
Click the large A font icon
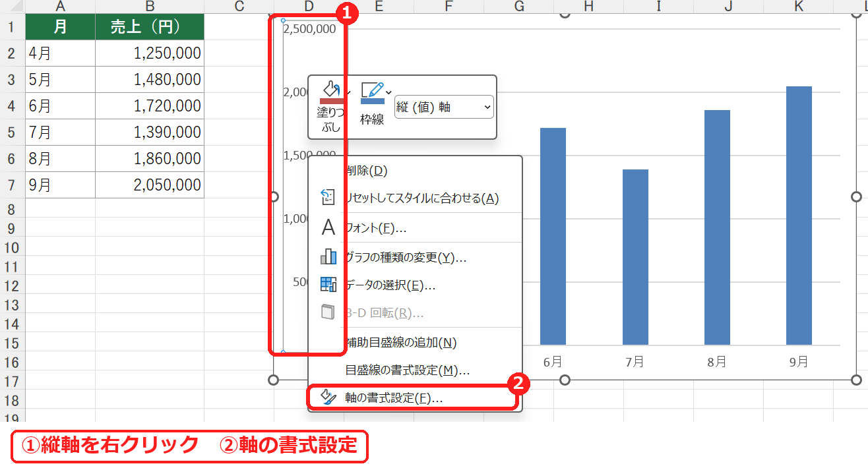click(x=328, y=227)
